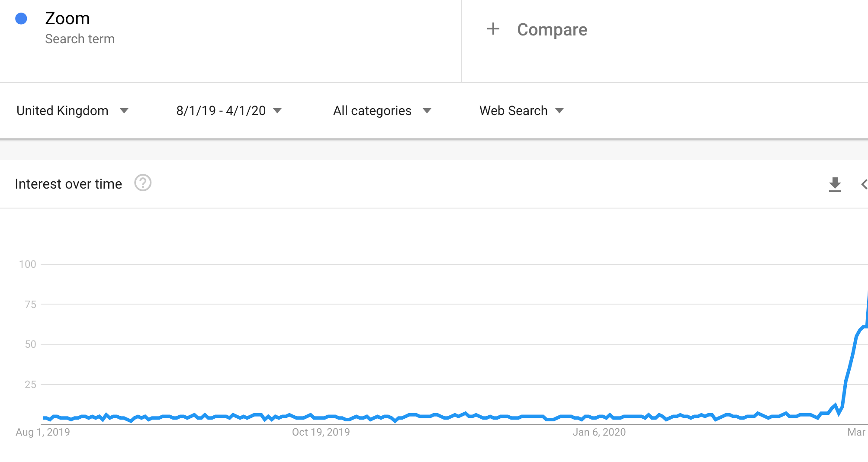The width and height of the screenshot is (868, 462).
Task: Download the Interest over time data
Action: (835, 184)
